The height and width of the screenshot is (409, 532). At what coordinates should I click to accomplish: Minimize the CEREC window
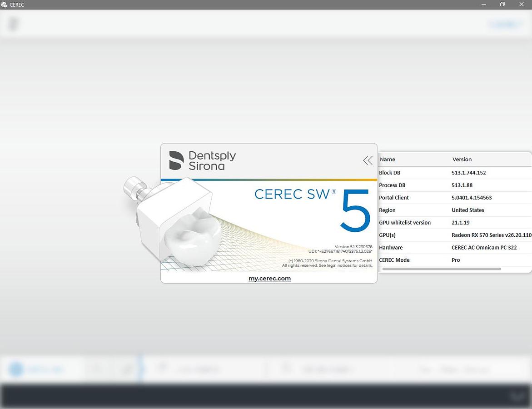point(484,5)
